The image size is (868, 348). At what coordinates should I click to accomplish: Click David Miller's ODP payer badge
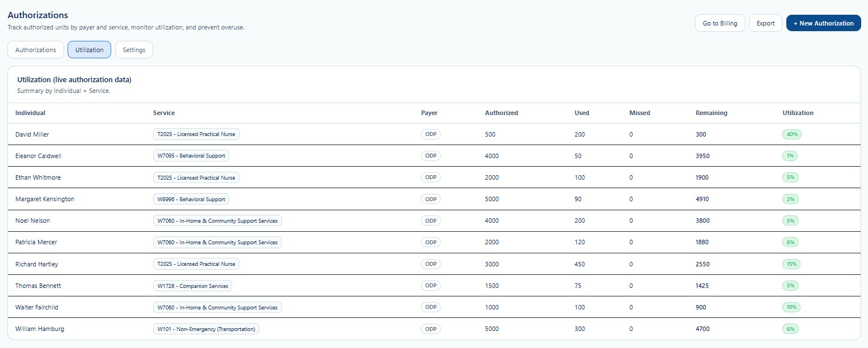click(x=431, y=134)
